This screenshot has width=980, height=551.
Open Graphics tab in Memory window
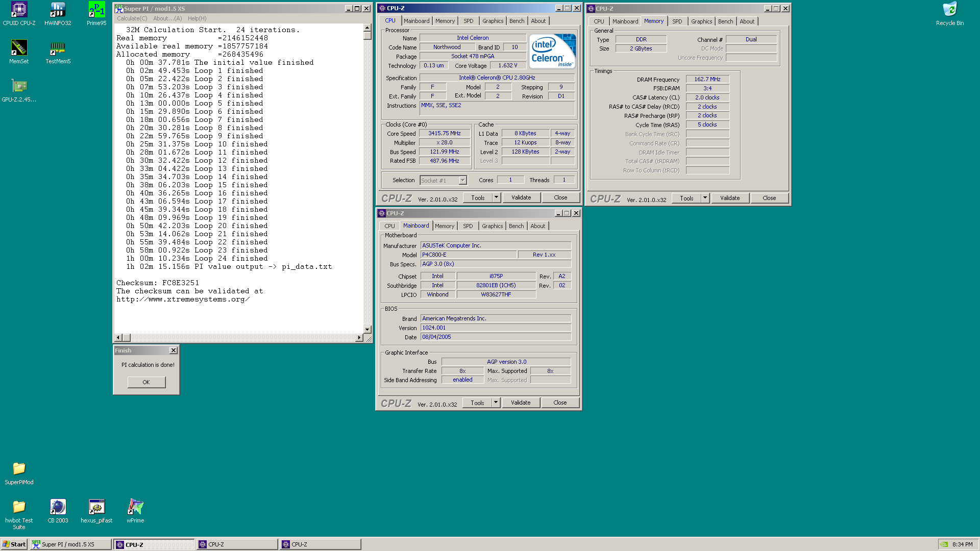(701, 21)
